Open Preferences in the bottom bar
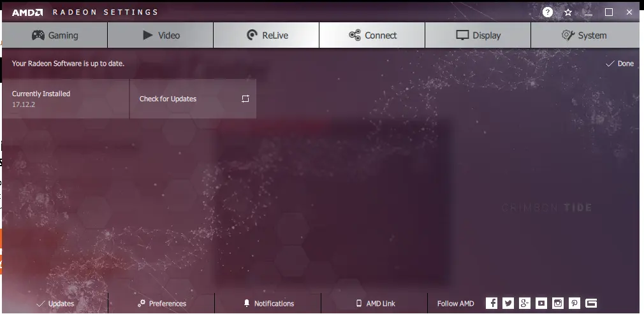The width and height of the screenshot is (644, 314). pyautogui.click(x=161, y=304)
